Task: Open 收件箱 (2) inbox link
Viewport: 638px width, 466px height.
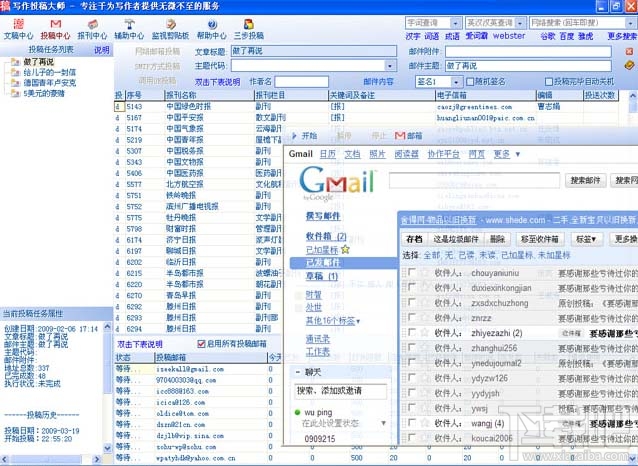Action: pos(326,236)
